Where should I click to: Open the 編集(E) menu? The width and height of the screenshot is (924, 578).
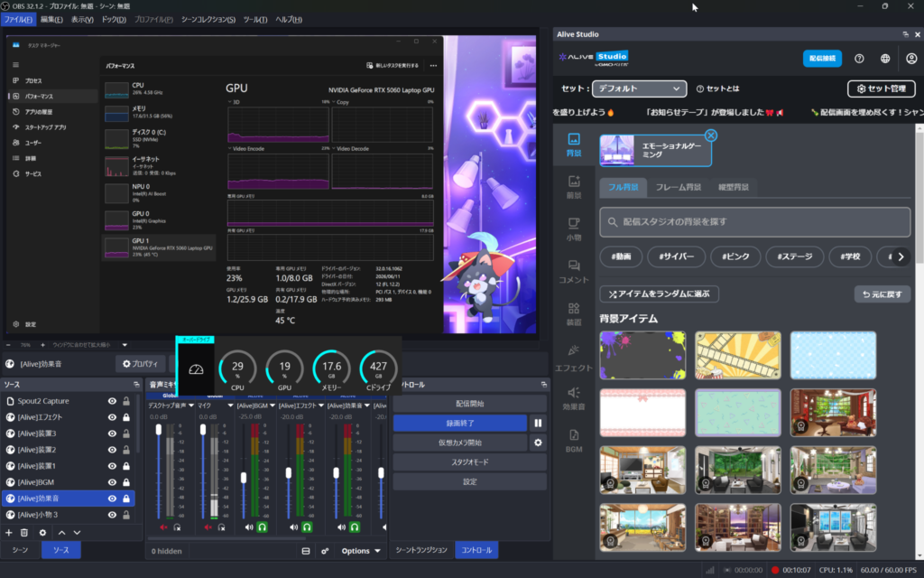pyautogui.click(x=51, y=20)
